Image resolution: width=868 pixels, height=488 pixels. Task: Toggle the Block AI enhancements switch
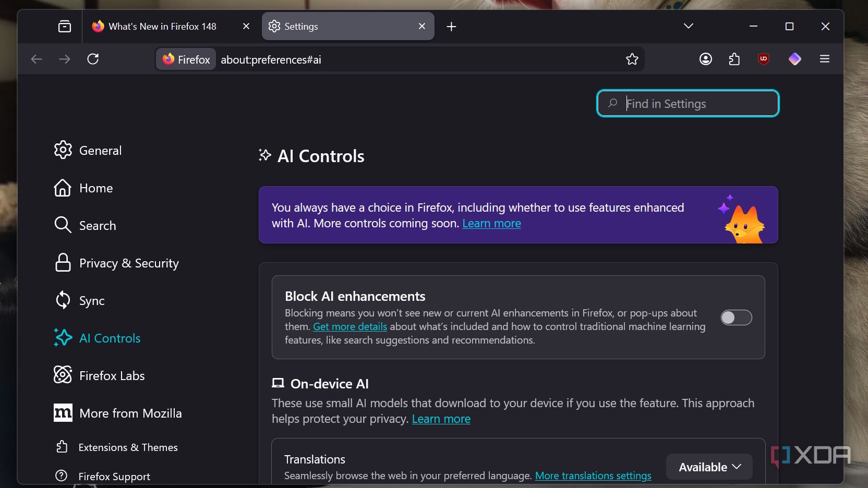736,318
